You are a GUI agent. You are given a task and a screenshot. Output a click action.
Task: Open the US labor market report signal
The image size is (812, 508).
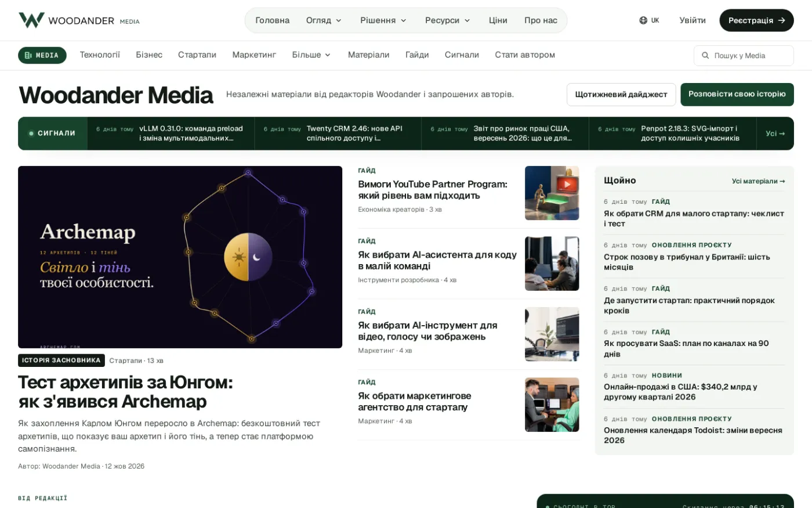(505, 134)
